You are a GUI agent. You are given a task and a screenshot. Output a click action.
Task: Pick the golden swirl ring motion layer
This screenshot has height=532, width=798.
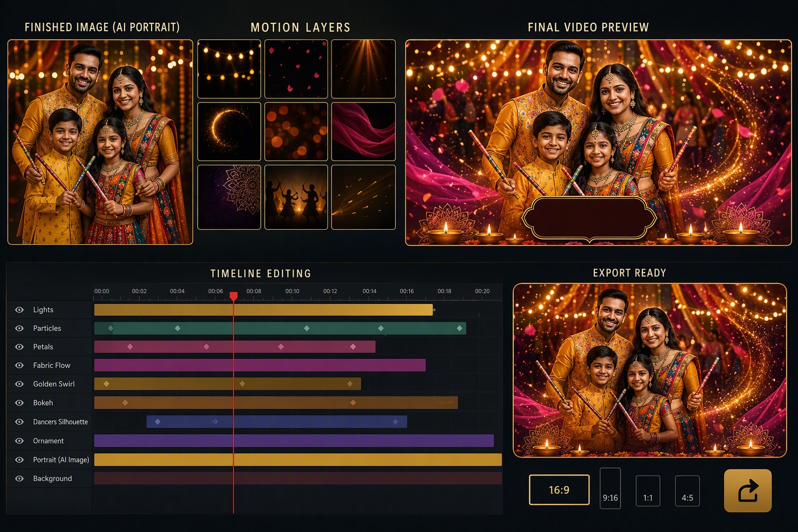229,131
